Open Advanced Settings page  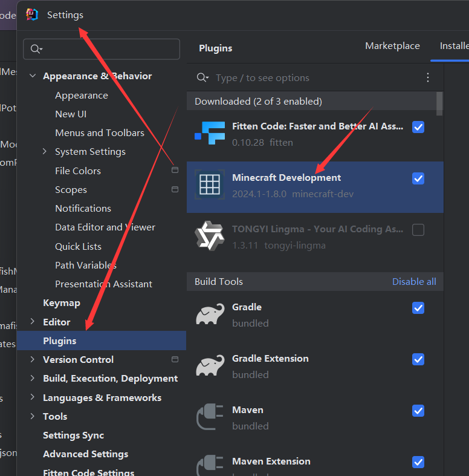point(86,454)
